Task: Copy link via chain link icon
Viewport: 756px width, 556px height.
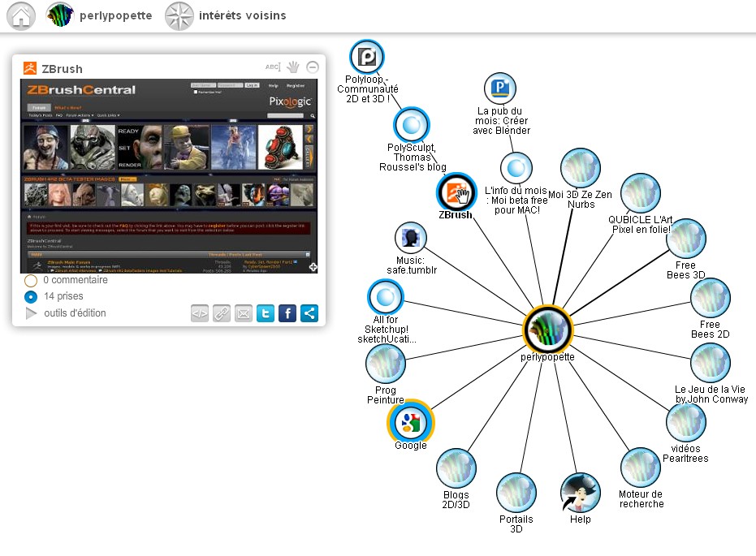Action: 222,313
